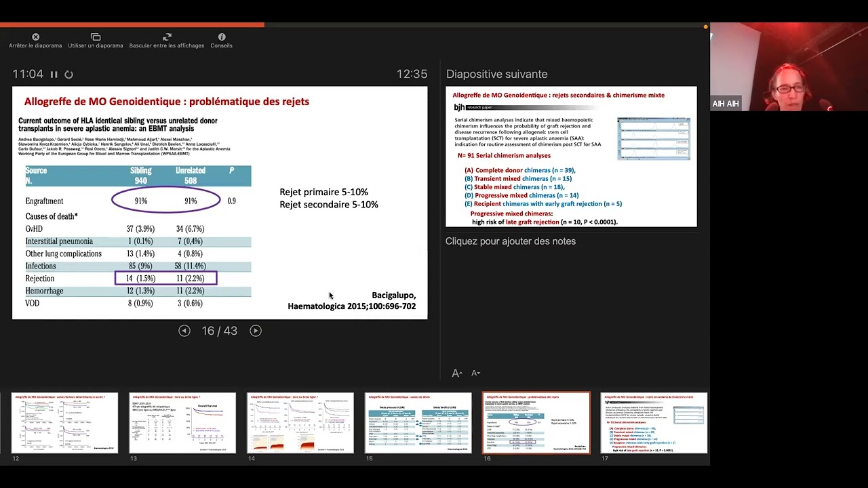
Task: Select slide 14 thumbnail
Action: pyautogui.click(x=300, y=422)
